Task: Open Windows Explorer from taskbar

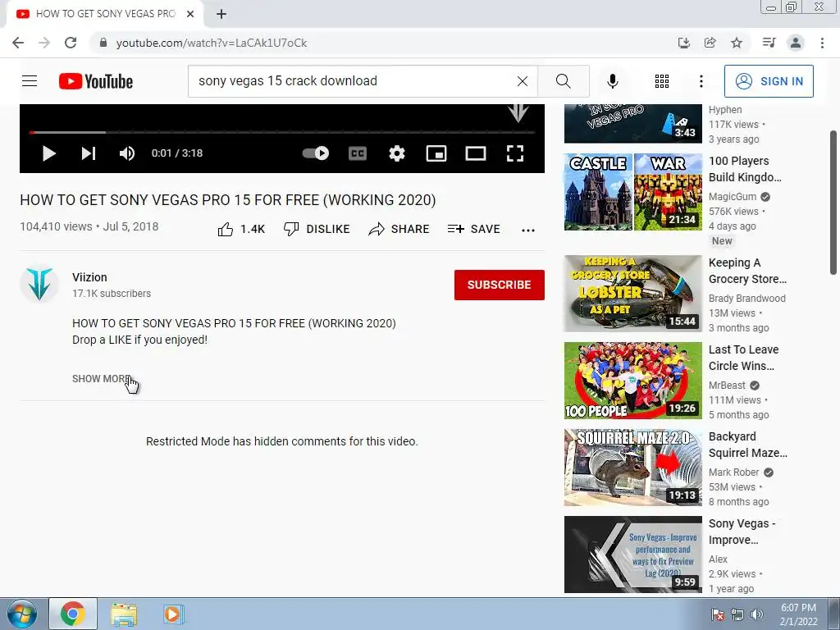Action: point(124,614)
